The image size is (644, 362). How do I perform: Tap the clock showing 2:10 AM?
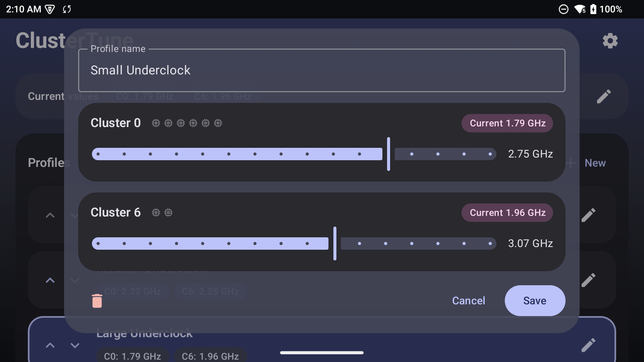pyautogui.click(x=23, y=9)
